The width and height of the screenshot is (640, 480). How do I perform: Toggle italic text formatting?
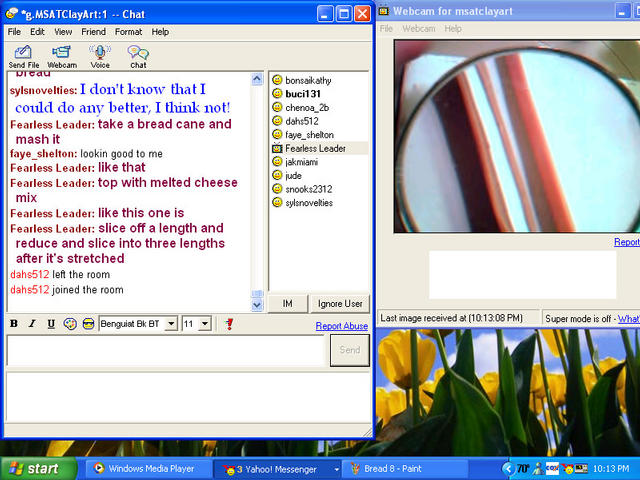coord(32,324)
